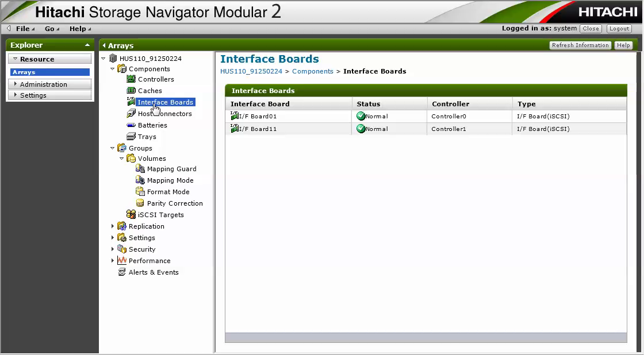Click I/F Board(iSCSI) type for Board11

click(543, 129)
